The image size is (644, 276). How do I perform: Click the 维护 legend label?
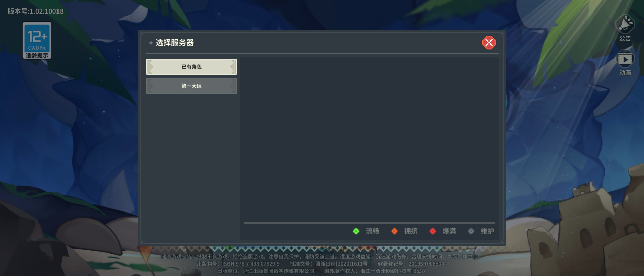click(x=488, y=231)
